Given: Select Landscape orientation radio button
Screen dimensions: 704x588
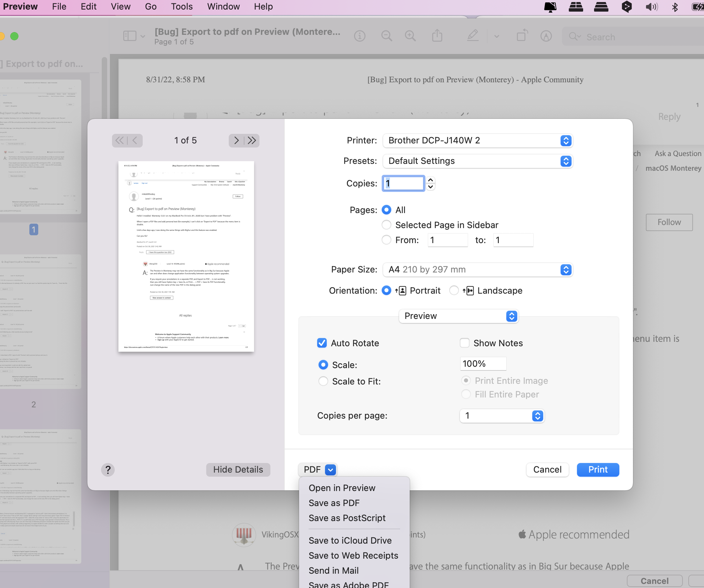Looking at the screenshot, I should (454, 291).
